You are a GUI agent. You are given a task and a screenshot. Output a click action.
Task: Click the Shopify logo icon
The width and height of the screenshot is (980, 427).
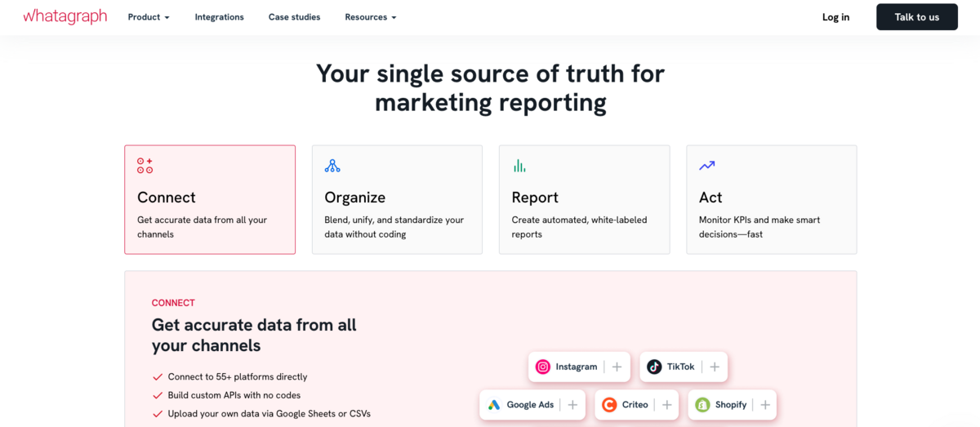(x=702, y=405)
